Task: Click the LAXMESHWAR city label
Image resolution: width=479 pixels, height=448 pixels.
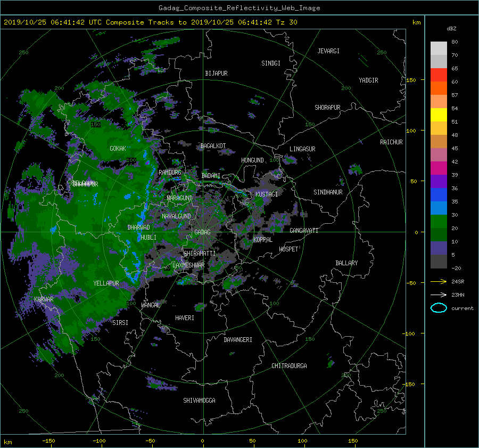Action: point(188,265)
